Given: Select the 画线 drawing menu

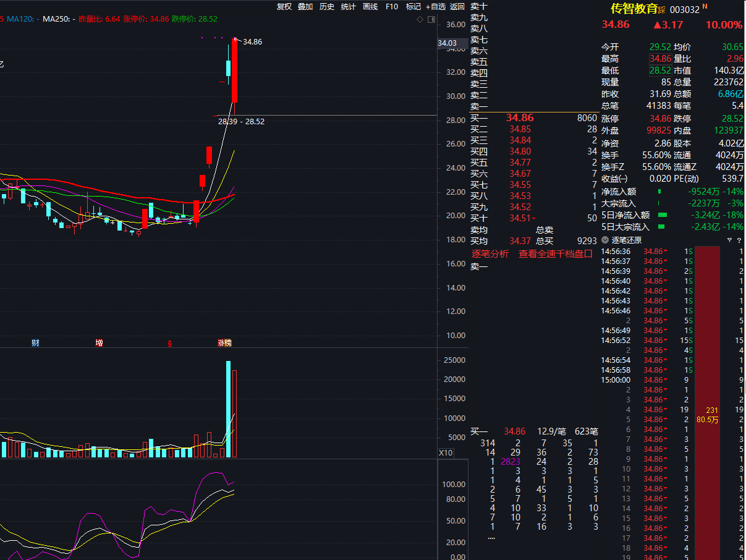Looking at the screenshot, I should 370,7.
